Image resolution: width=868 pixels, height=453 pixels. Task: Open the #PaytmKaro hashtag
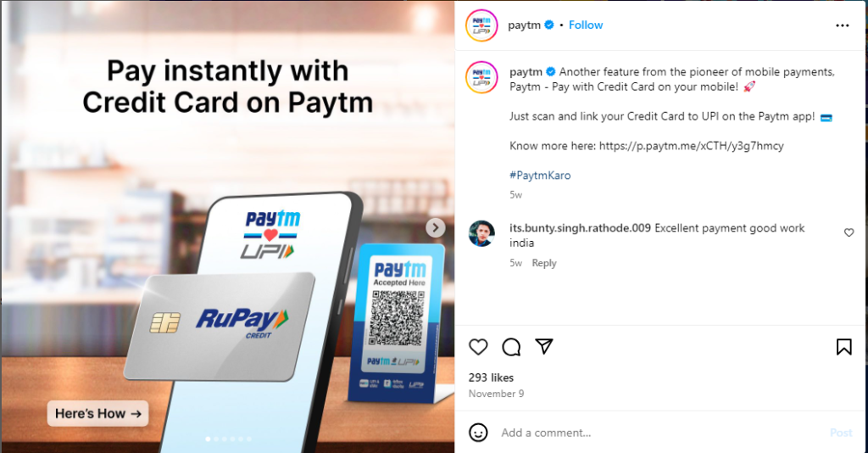pyautogui.click(x=540, y=176)
